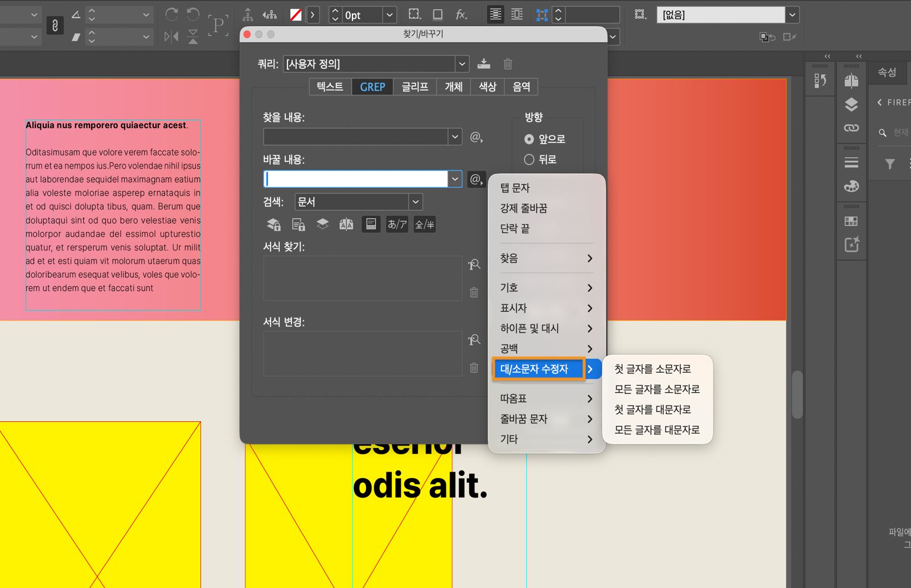
Task: Click the select container icon
Action: [x=248, y=15]
